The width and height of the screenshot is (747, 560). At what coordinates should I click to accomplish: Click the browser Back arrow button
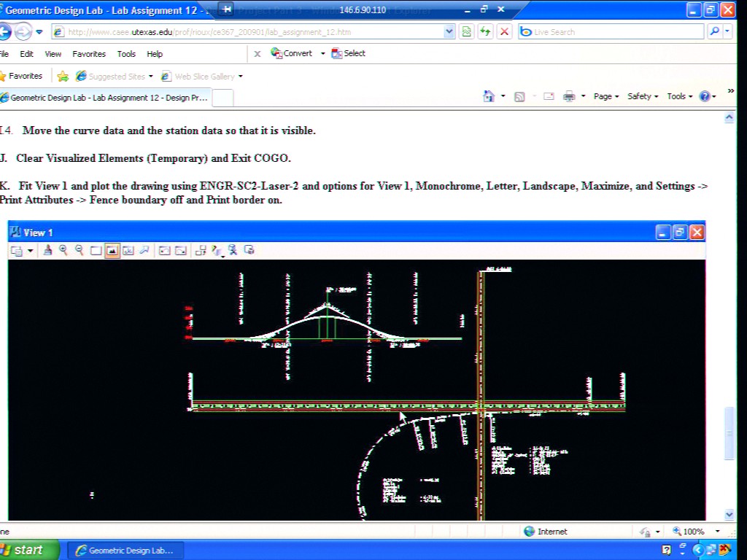coord(5,32)
